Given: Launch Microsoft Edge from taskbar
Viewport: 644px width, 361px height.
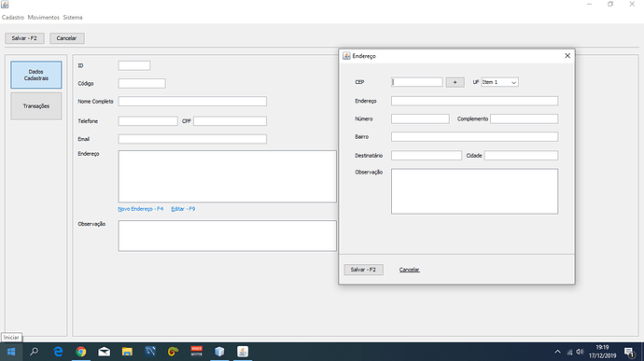Looking at the screenshot, I should (x=58, y=352).
